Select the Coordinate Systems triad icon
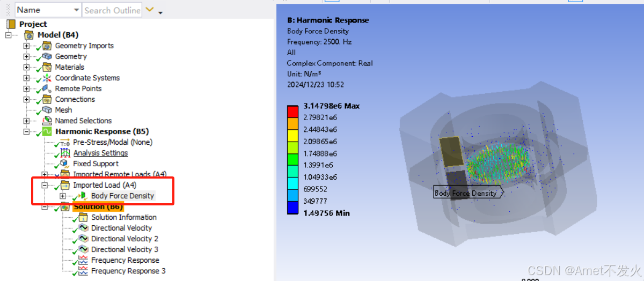The width and height of the screenshot is (644, 281). 47,78
